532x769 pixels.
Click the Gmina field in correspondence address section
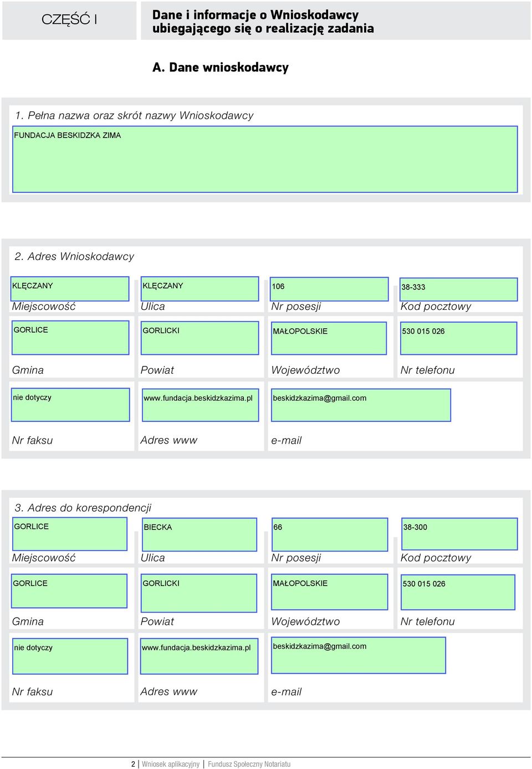pyautogui.click(x=69, y=591)
